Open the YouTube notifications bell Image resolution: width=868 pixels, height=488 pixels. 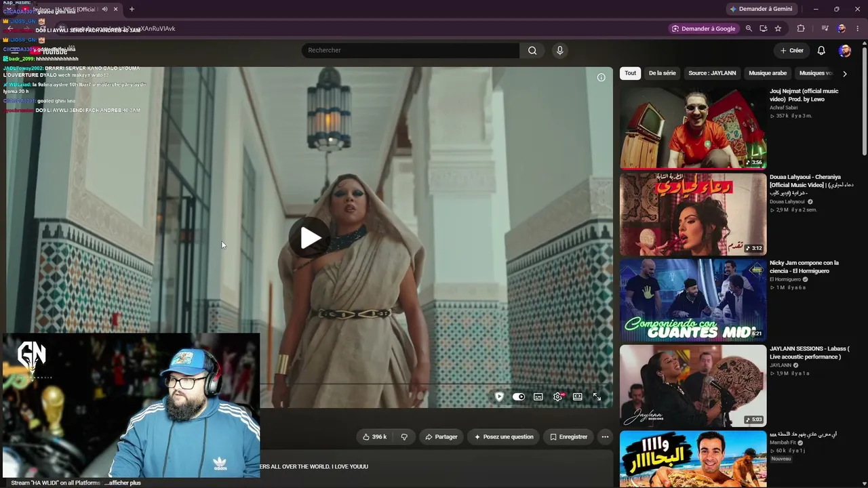[x=821, y=50]
